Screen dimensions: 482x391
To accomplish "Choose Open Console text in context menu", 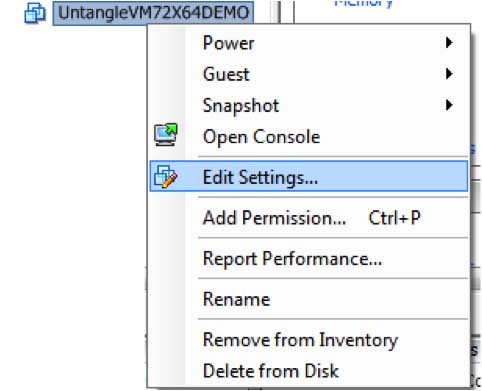I will 262,137.
